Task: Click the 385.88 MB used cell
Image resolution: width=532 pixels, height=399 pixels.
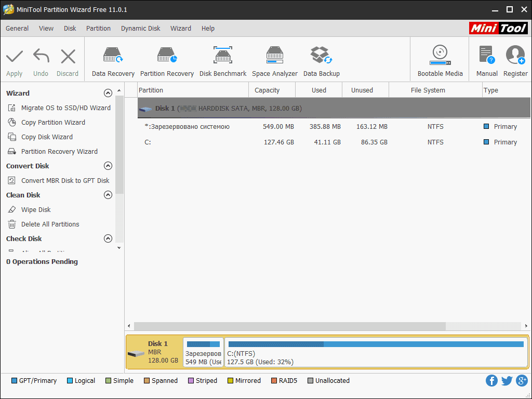Action: pos(325,127)
